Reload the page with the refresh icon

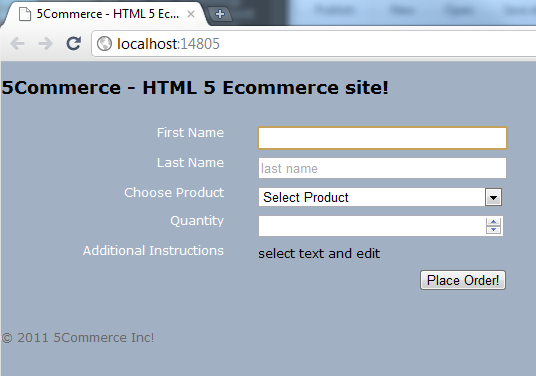click(73, 43)
